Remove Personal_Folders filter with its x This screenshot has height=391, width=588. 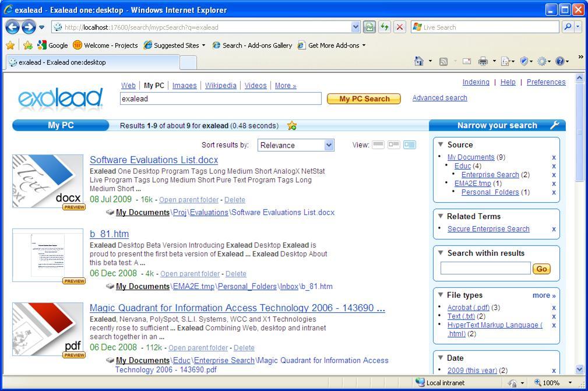pos(554,192)
